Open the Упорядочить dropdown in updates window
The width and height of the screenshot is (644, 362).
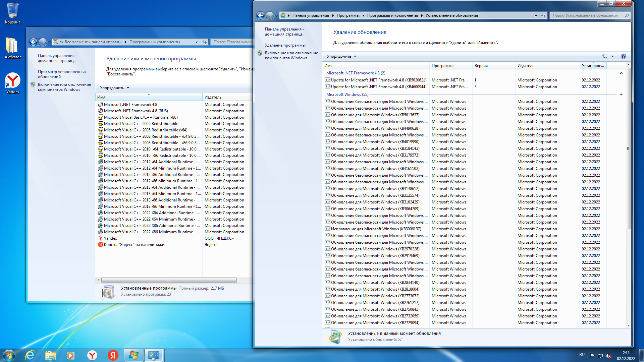(x=341, y=56)
